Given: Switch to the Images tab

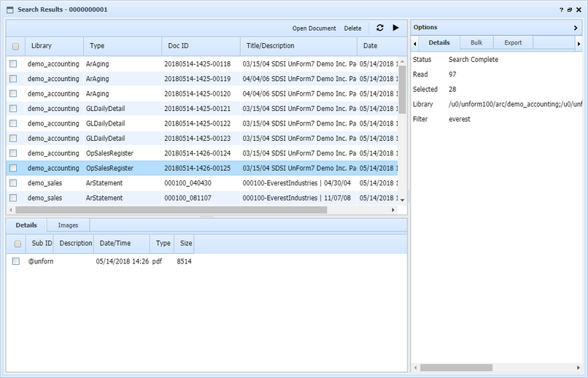Looking at the screenshot, I should 68,225.
